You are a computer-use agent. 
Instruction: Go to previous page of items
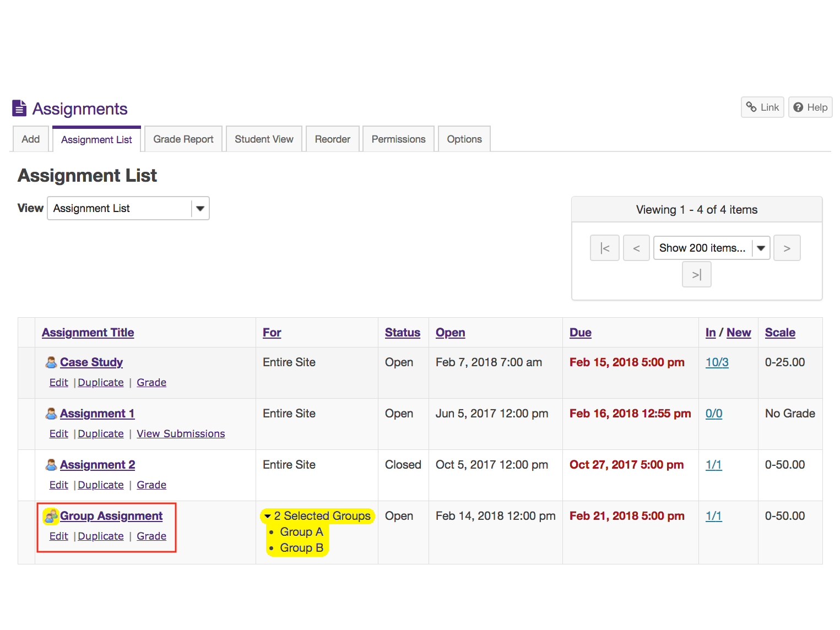tap(636, 248)
